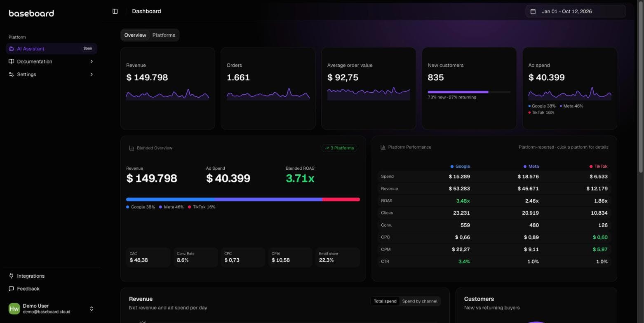Click the baseboard logo
Image resolution: width=644 pixels, height=323 pixels.
[31, 13]
